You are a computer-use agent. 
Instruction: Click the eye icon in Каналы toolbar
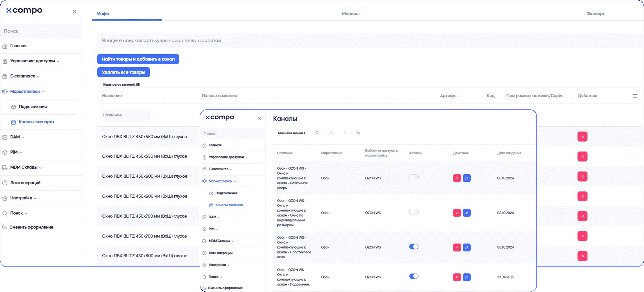359,133
